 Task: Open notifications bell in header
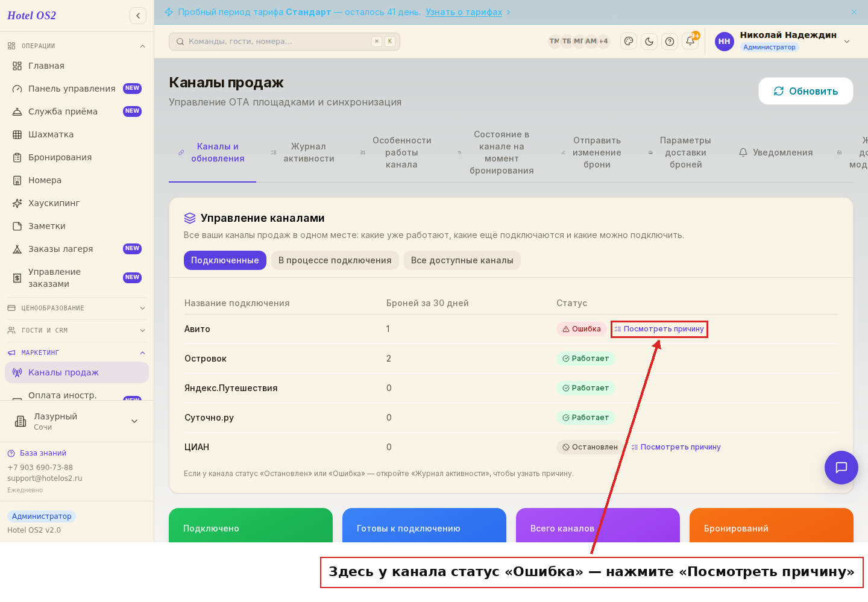tap(690, 42)
